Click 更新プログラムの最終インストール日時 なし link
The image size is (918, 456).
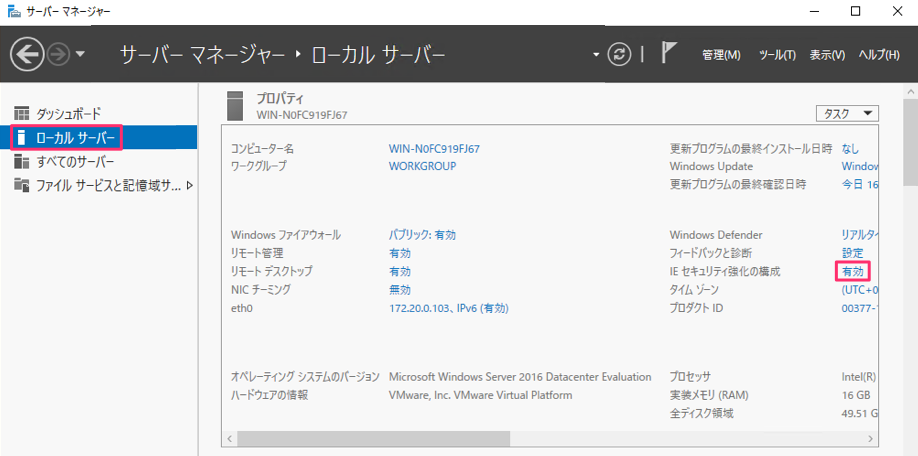tap(850, 149)
